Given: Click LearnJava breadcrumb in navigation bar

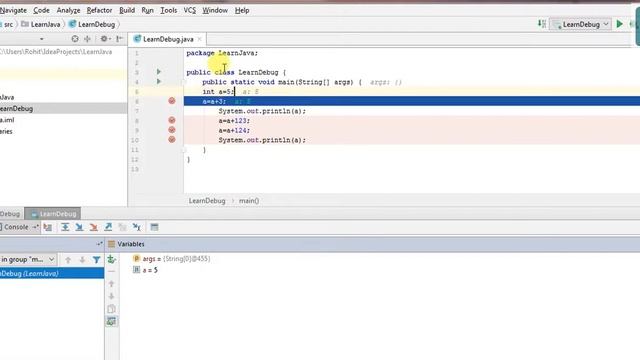Looking at the screenshot, I should [x=41, y=24].
